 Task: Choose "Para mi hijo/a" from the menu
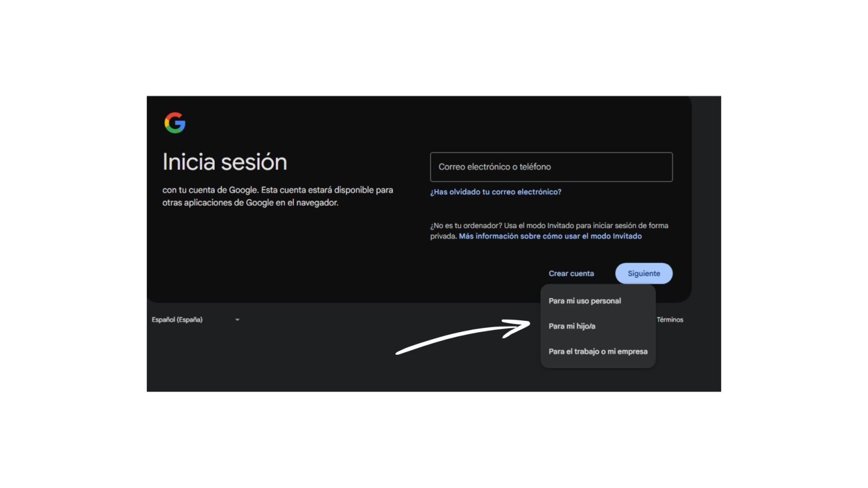pyautogui.click(x=572, y=326)
